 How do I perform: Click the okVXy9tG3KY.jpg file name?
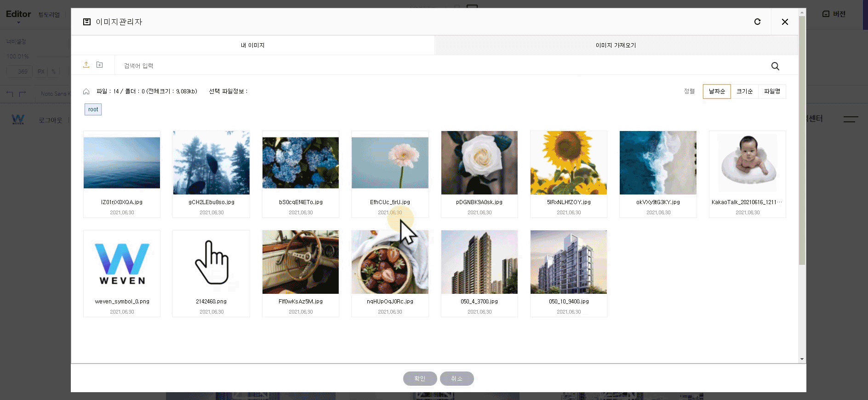(658, 202)
